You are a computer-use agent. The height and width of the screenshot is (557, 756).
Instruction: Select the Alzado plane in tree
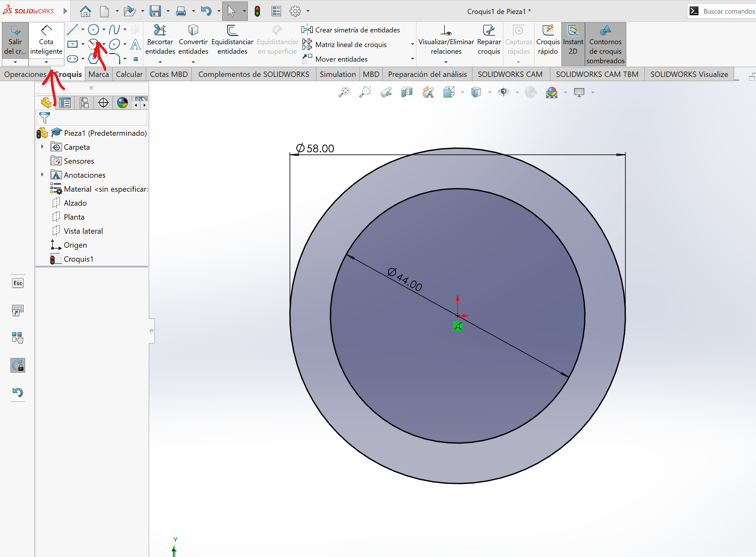coord(75,203)
